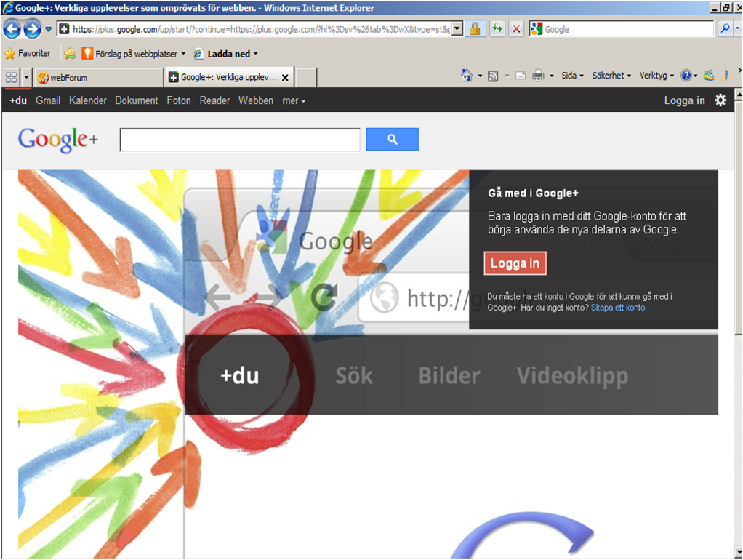The image size is (743, 560).
Task: Click Add to Favorites bar star icon
Action: pos(70,54)
